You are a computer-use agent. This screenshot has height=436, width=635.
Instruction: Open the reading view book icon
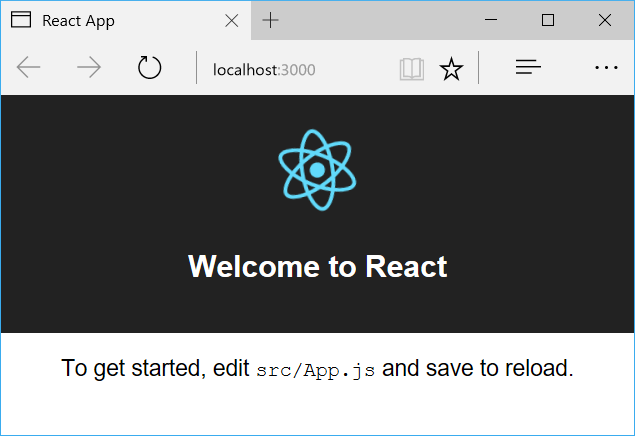[411, 69]
